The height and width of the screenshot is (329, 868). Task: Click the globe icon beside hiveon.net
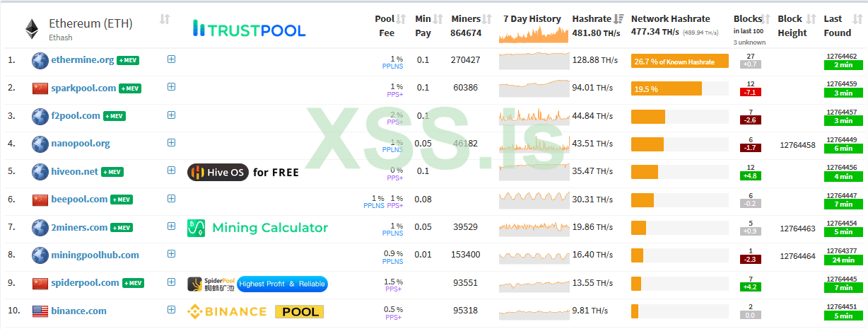(x=40, y=171)
